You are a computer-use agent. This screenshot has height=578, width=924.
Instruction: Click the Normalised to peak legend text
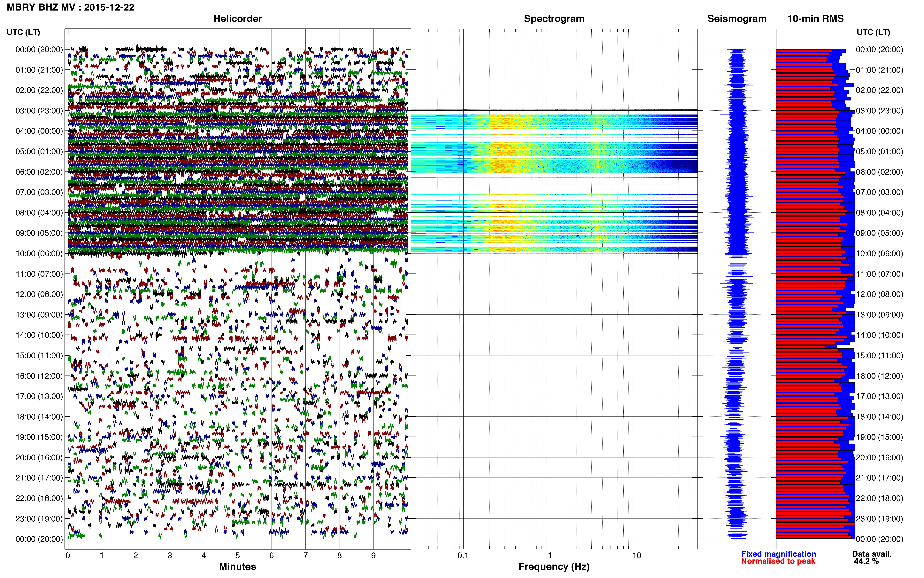click(778, 561)
